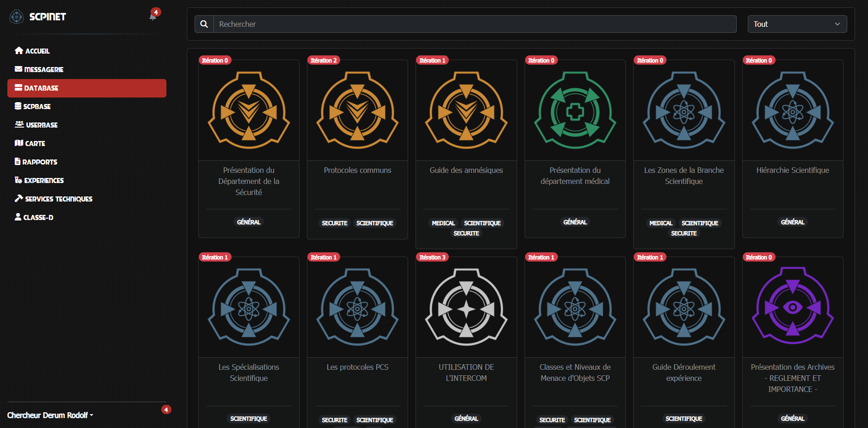Click Itération 1 badge on Guide des amnésiques
868x428 pixels.
tap(433, 61)
